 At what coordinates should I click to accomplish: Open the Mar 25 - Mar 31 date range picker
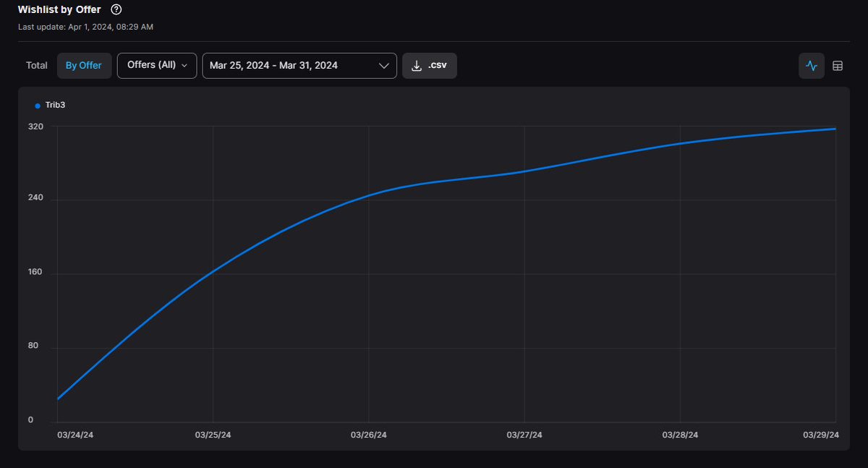(299, 65)
